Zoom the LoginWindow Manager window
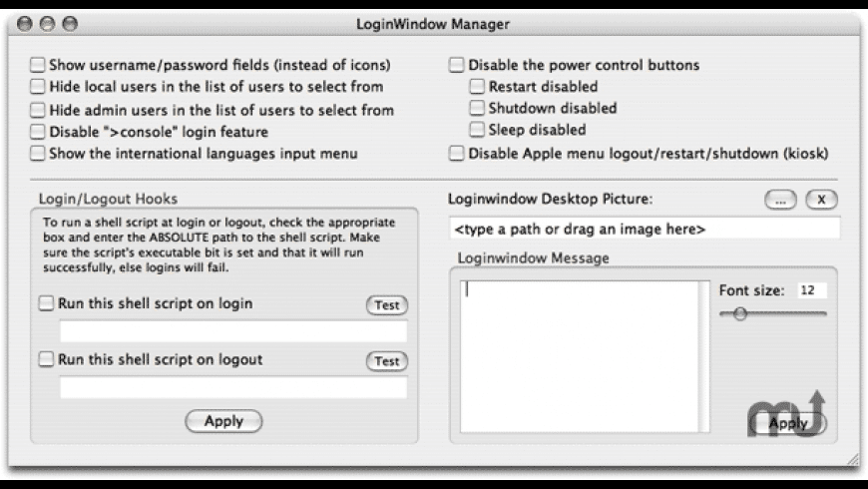Viewport: 868px width, 489px height. (x=70, y=24)
